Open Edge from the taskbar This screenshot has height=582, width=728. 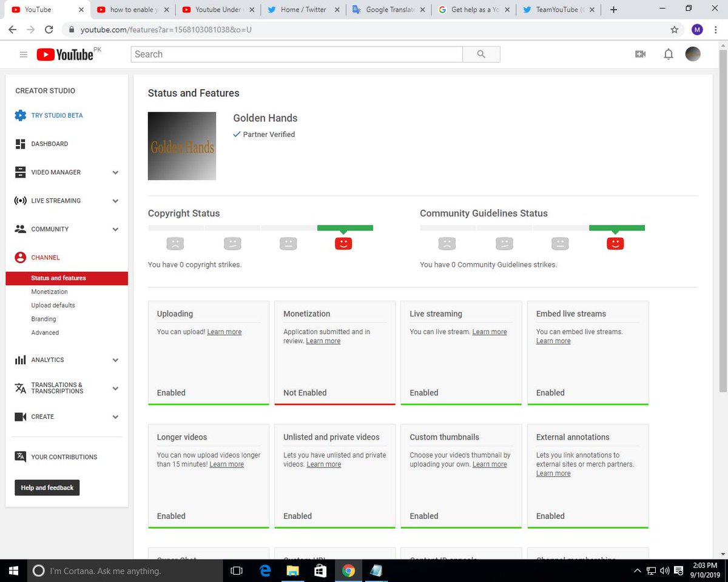pyautogui.click(x=265, y=570)
